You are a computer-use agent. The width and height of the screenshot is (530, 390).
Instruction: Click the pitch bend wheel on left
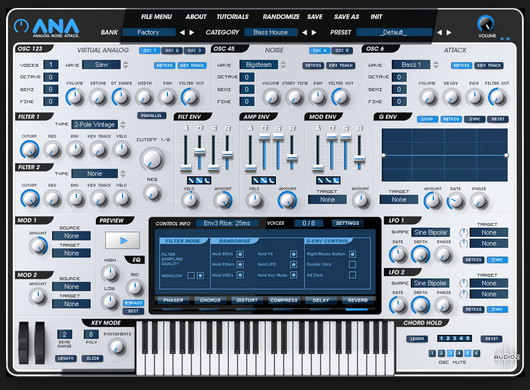[x=24, y=342]
